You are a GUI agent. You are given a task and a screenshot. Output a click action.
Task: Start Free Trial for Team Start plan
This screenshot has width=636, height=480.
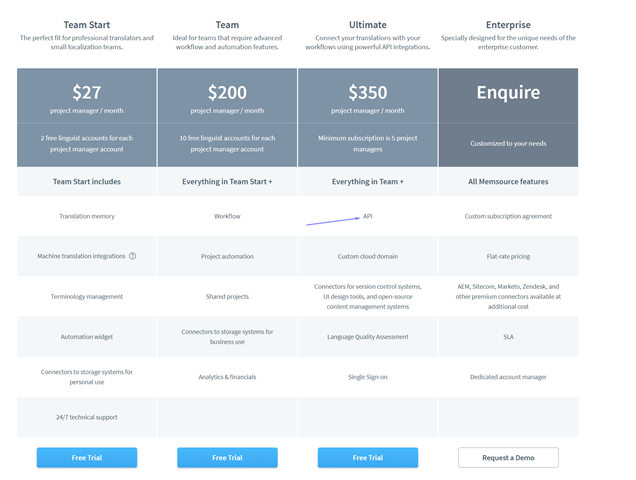[87, 457]
